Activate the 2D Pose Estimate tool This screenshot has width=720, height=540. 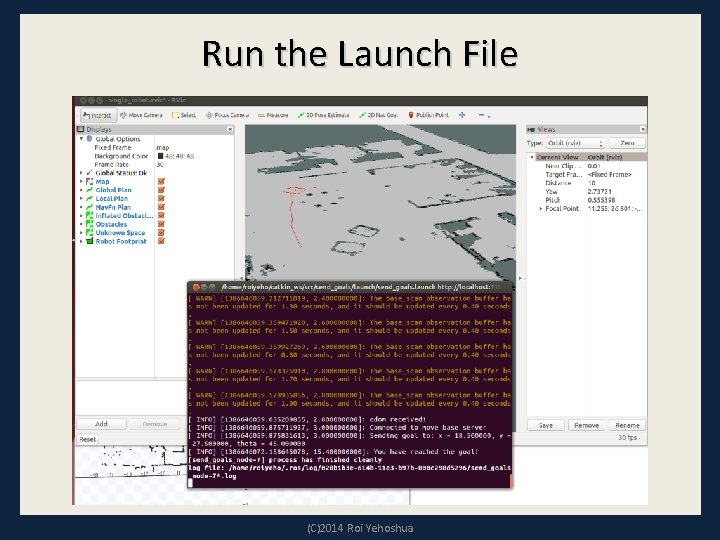(x=323, y=115)
